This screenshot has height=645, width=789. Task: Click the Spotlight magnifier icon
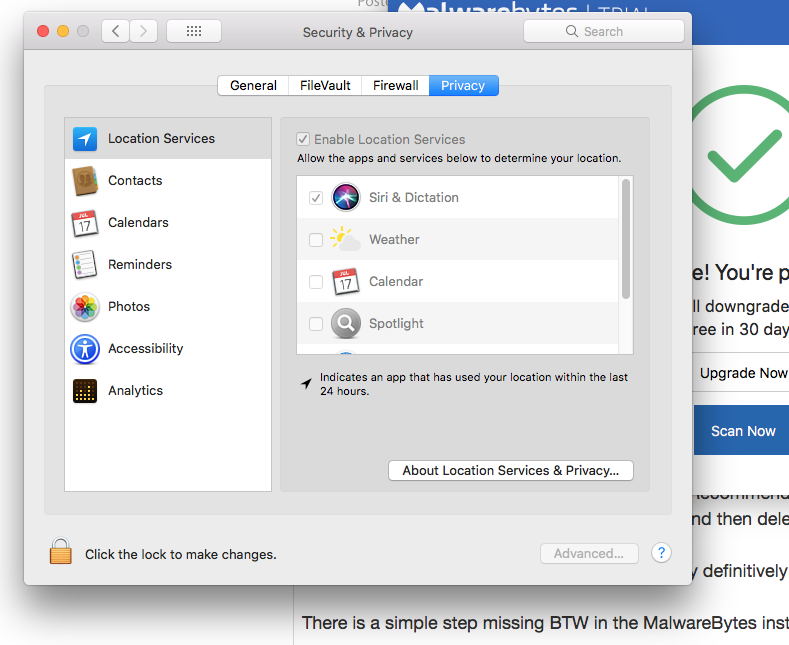346,323
